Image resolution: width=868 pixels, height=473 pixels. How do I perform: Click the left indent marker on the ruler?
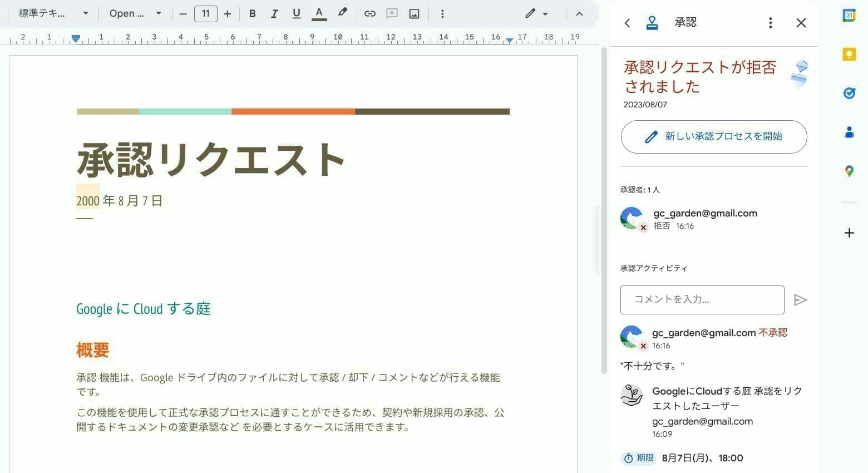(x=76, y=38)
